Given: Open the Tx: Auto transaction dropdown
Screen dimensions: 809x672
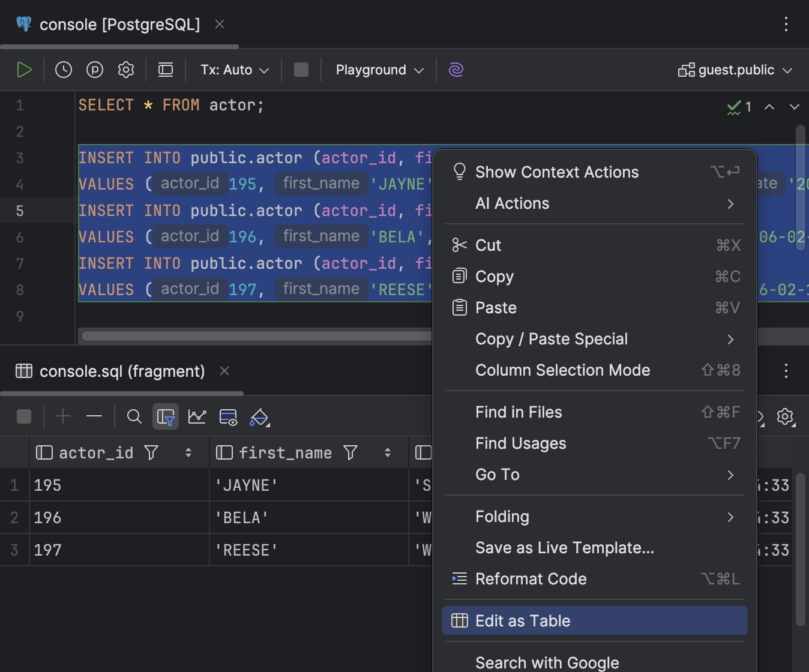Looking at the screenshot, I should tap(233, 70).
